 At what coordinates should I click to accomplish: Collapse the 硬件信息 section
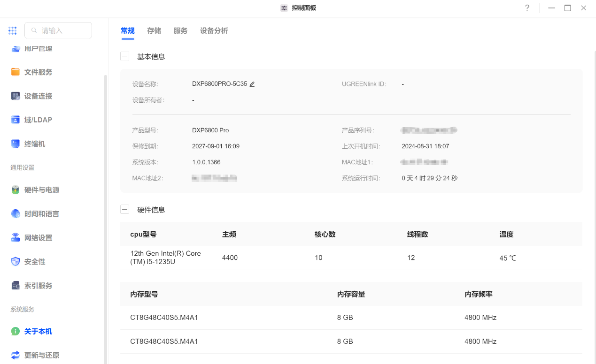click(x=124, y=210)
